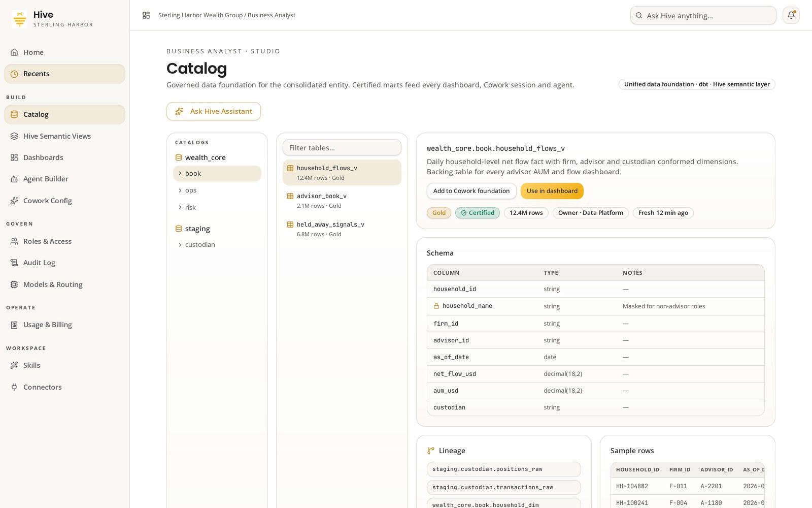The width and height of the screenshot is (812, 508).
Task: Click the Roles & Access people icon
Action: [x=14, y=241]
